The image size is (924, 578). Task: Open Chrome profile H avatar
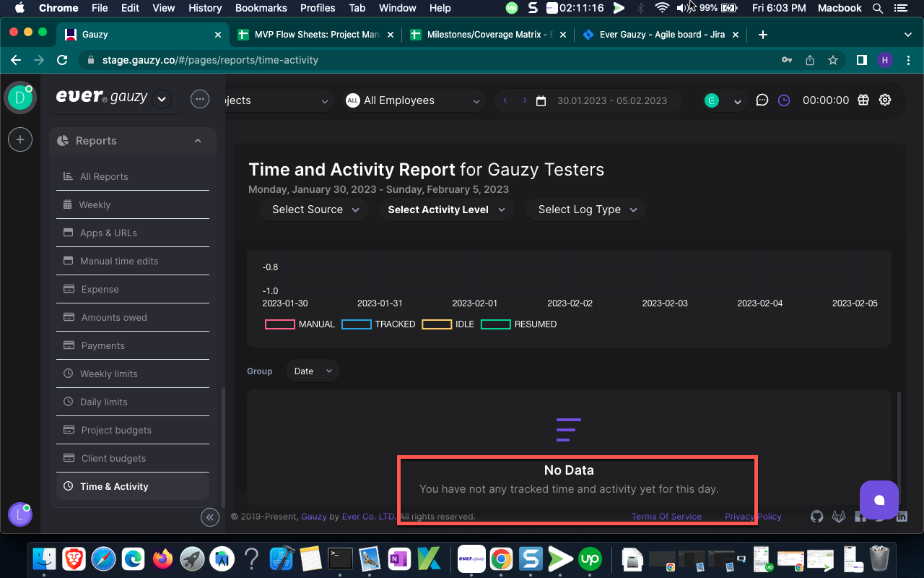point(885,60)
